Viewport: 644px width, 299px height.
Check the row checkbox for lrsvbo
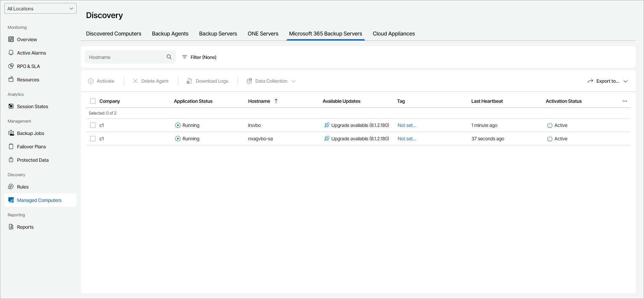coord(93,125)
